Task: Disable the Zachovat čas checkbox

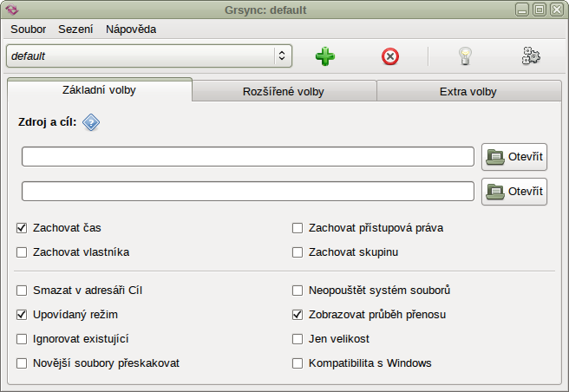Action: click(22, 228)
